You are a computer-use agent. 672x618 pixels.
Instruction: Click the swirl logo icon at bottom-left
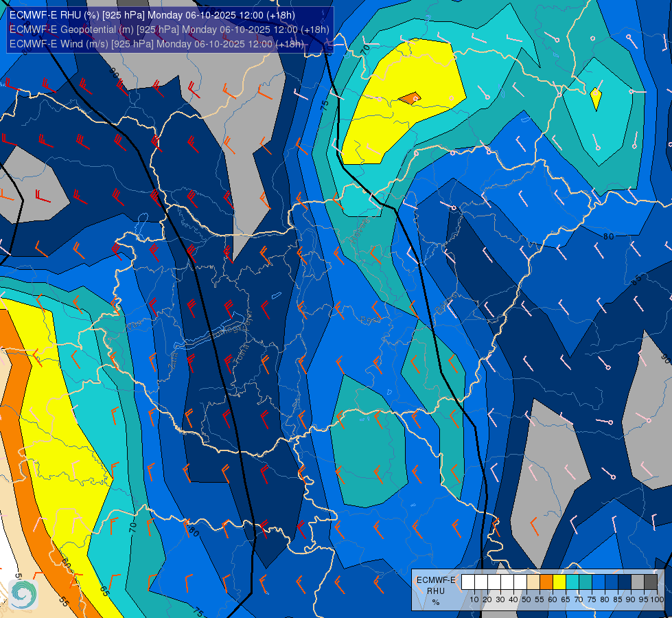(23, 594)
